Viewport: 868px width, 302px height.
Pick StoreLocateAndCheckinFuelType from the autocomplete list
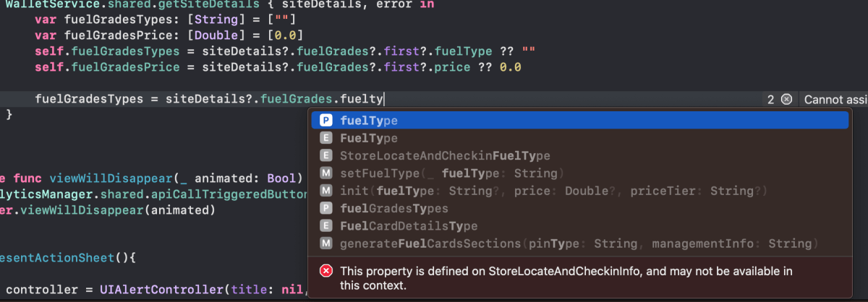click(579, 156)
